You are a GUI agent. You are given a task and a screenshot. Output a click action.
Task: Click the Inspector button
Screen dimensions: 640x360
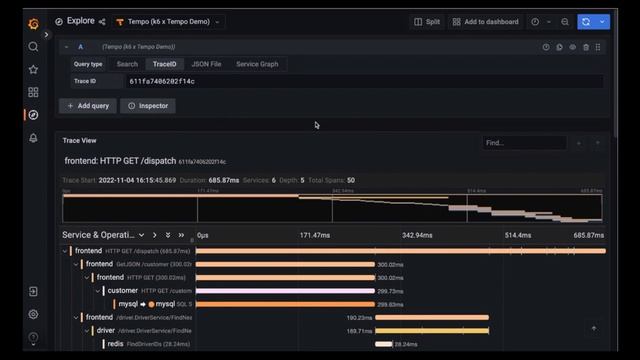(148, 106)
